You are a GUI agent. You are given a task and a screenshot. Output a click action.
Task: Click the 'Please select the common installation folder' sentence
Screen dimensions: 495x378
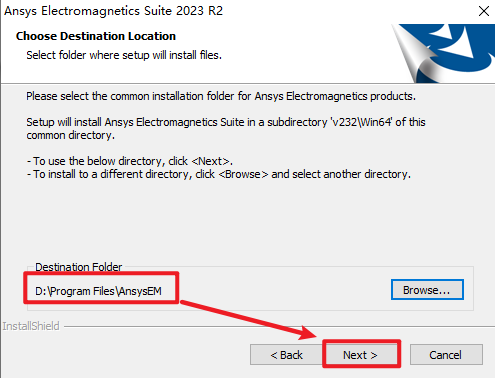(x=221, y=96)
